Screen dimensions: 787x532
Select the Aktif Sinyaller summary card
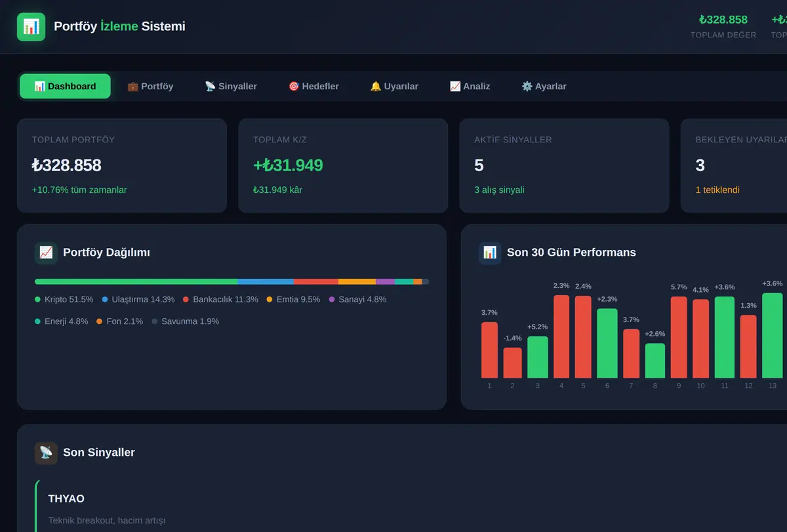[564, 165]
